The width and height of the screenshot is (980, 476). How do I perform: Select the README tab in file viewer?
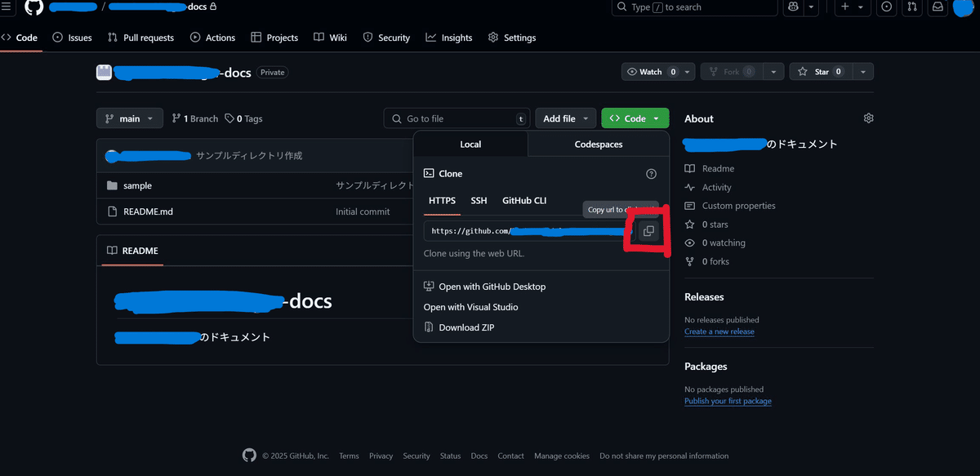(131, 251)
